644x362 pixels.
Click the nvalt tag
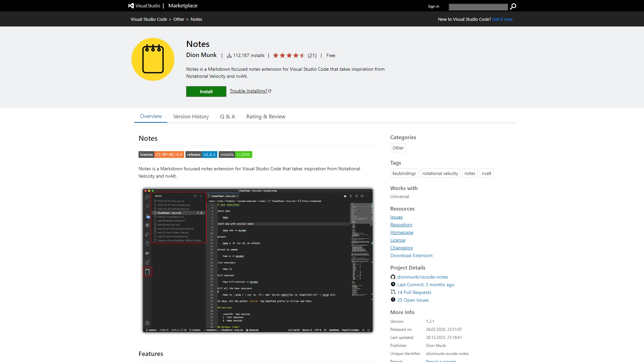click(486, 173)
